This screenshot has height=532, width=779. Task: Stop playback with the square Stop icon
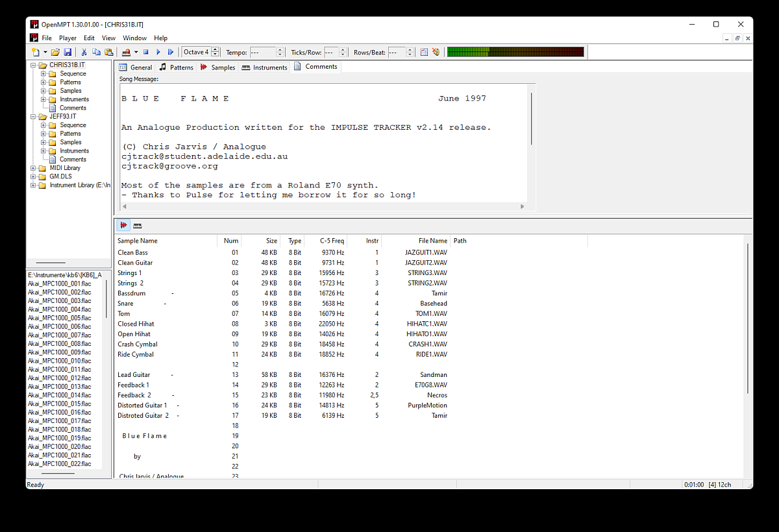(146, 52)
